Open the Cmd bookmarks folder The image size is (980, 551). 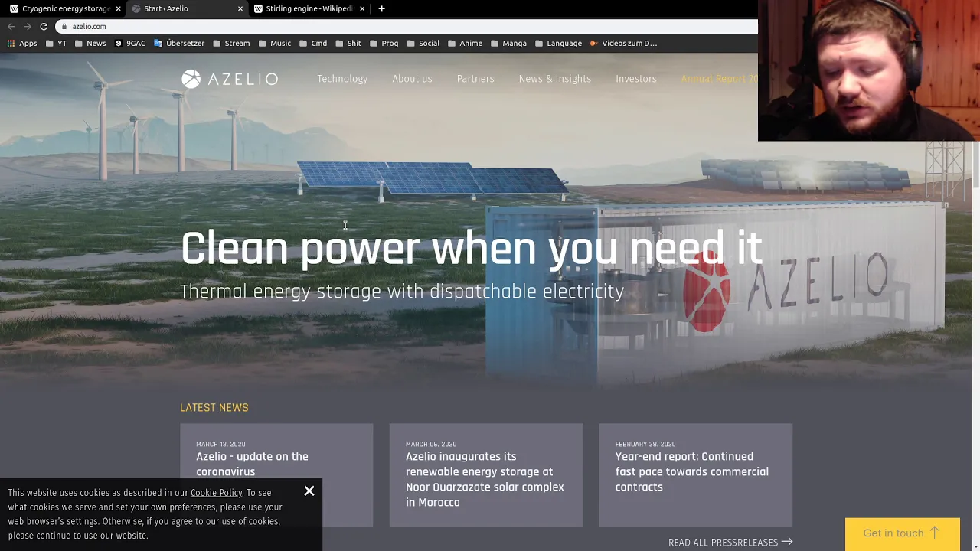click(312, 44)
